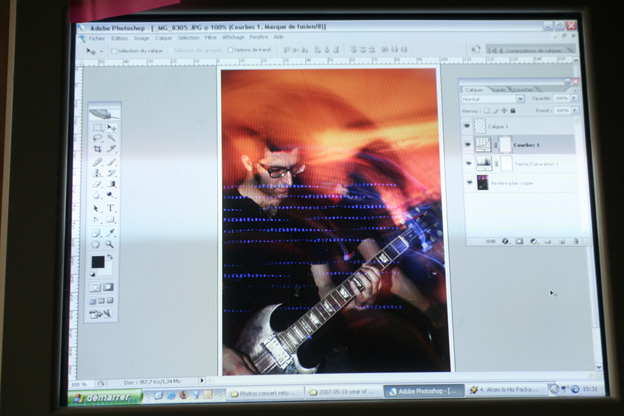Image resolution: width=624 pixels, height=416 pixels.
Task: Open the Opacité slider arrow
Action: click(x=574, y=98)
